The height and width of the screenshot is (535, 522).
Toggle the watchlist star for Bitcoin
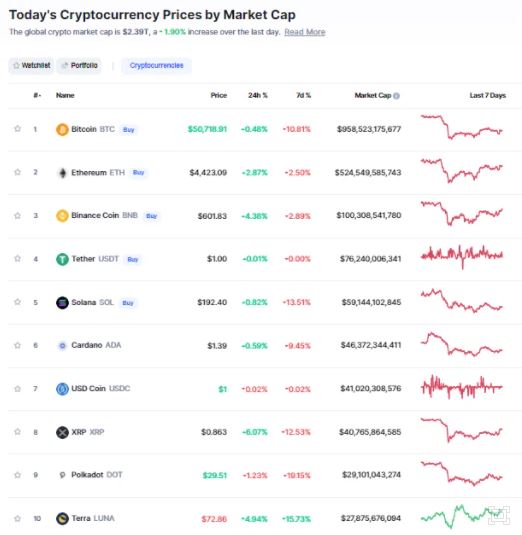(x=17, y=129)
